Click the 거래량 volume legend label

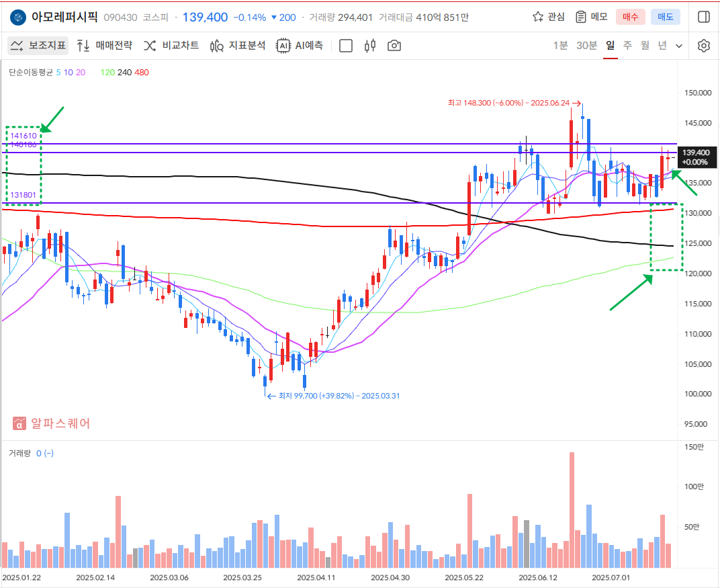coord(19,454)
